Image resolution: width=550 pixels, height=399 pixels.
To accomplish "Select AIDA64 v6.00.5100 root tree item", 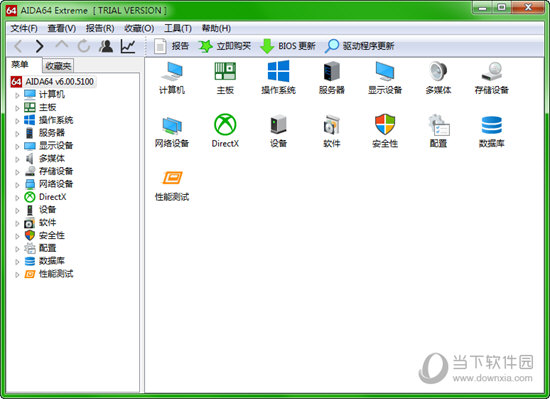I will [52, 82].
